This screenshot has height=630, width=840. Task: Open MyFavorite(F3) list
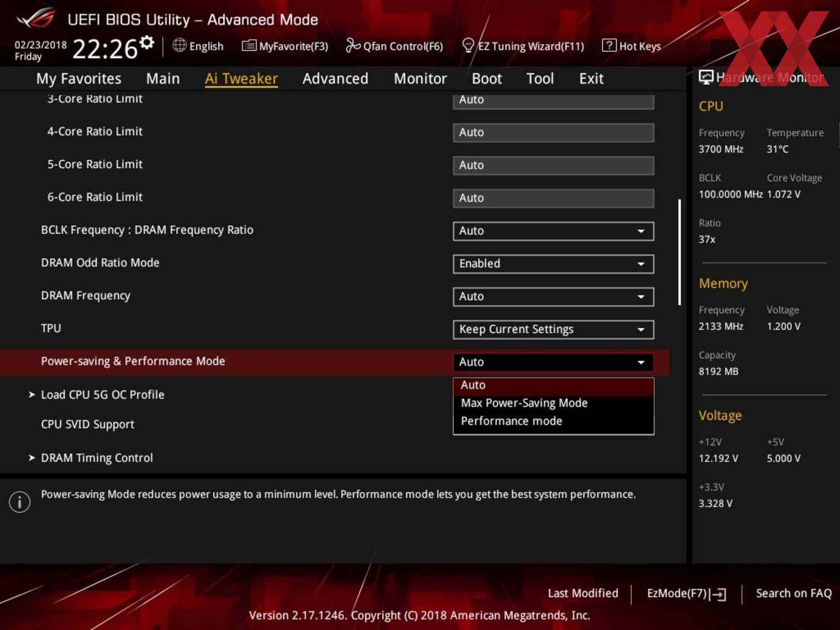coord(285,46)
